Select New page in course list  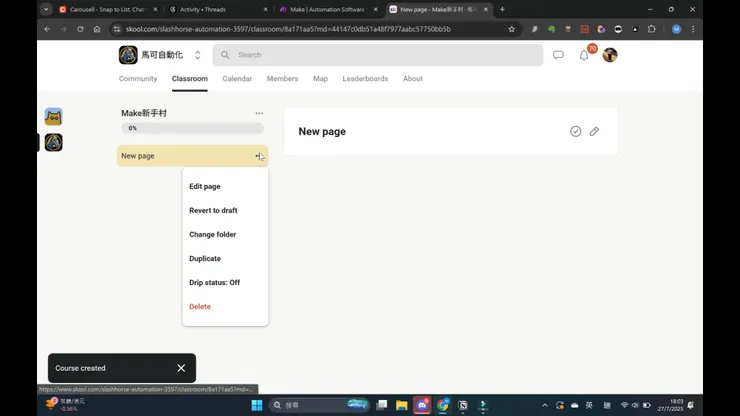coord(193,156)
